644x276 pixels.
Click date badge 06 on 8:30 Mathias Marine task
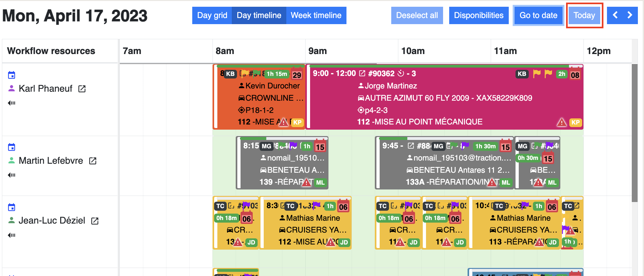click(x=343, y=206)
